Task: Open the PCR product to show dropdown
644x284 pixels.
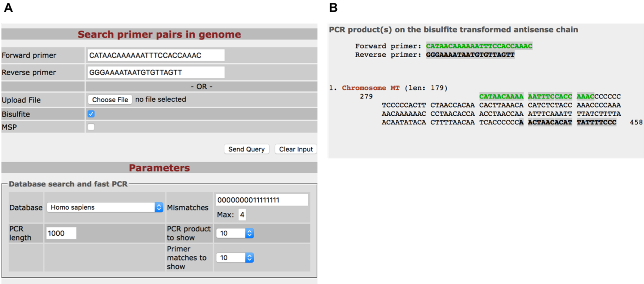Action: [235, 233]
